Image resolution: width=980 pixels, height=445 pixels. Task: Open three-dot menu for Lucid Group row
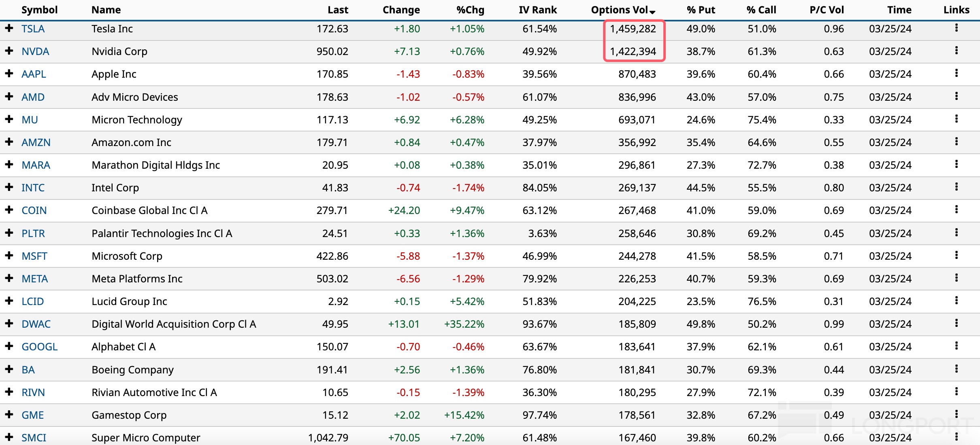coord(957,301)
